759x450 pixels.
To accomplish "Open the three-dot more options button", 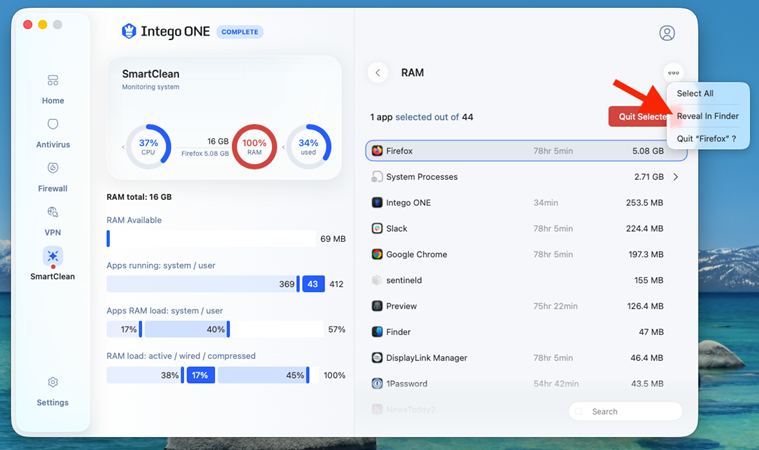I will (x=673, y=73).
